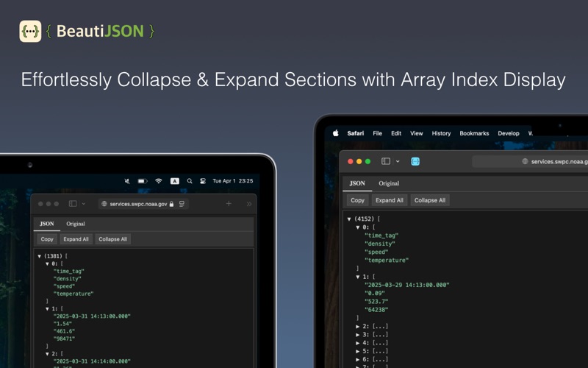Click new tab plus icon in left window

tap(229, 204)
